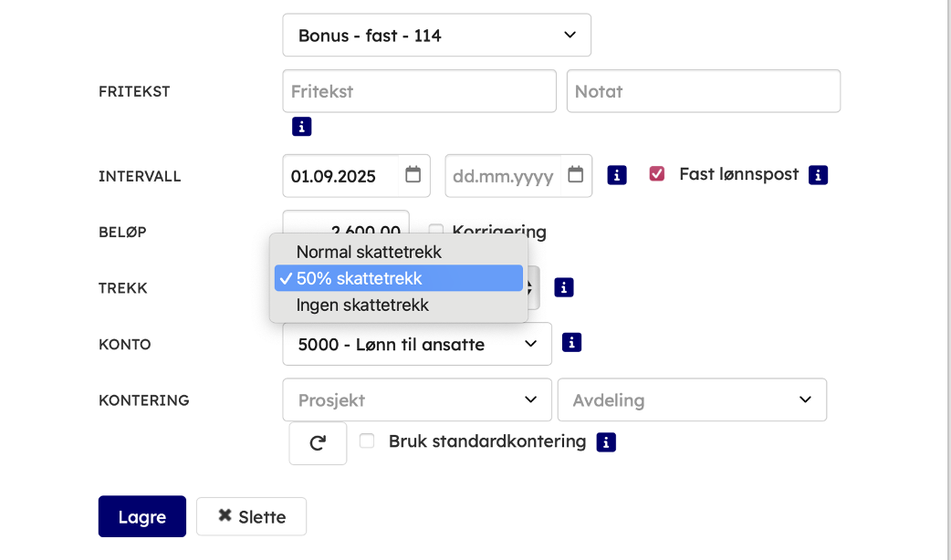The height and width of the screenshot is (560, 951).
Task: Click into the Notat text field
Action: 703,91
